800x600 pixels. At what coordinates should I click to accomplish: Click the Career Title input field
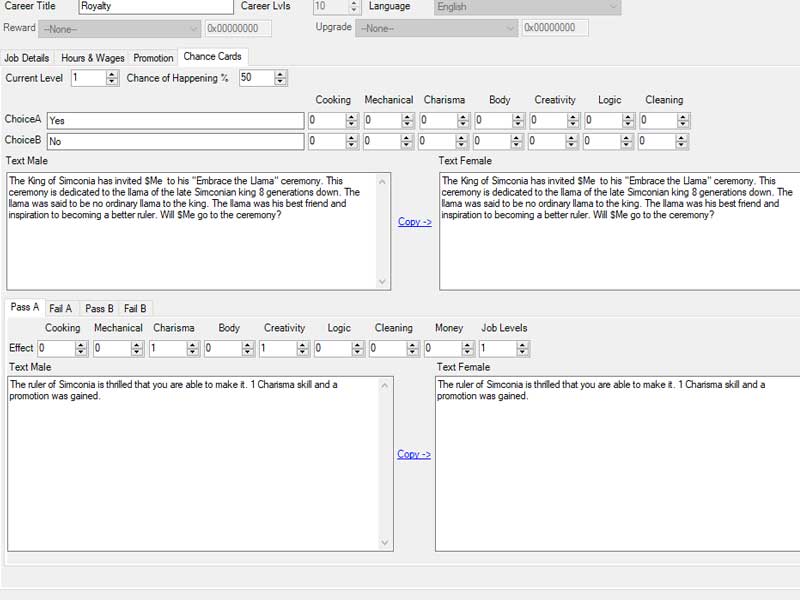click(x=154, y=6)
